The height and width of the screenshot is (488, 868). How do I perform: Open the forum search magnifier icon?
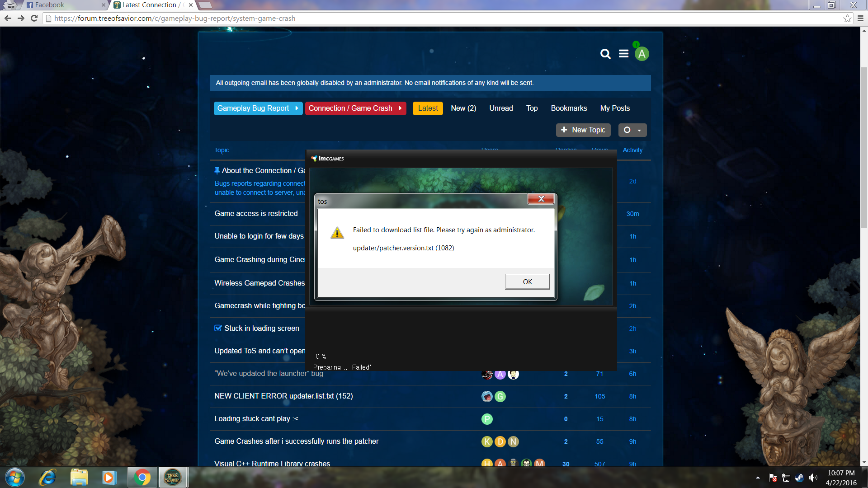[x=605, y=54]
